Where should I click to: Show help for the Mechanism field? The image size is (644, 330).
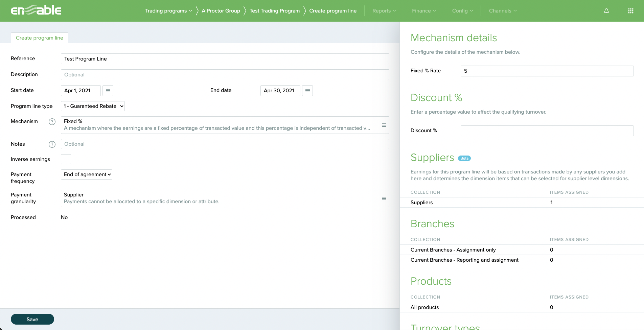click(52, 122)
